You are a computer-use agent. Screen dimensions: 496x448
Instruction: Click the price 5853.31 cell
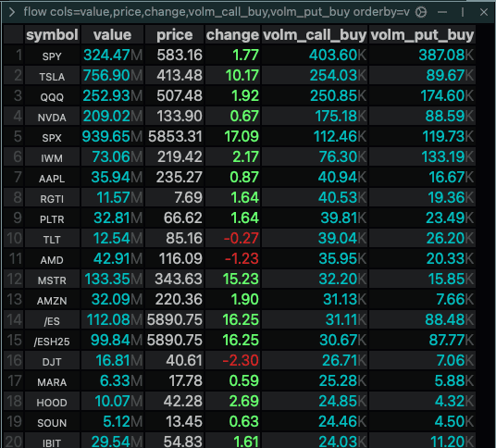[174, 137]
